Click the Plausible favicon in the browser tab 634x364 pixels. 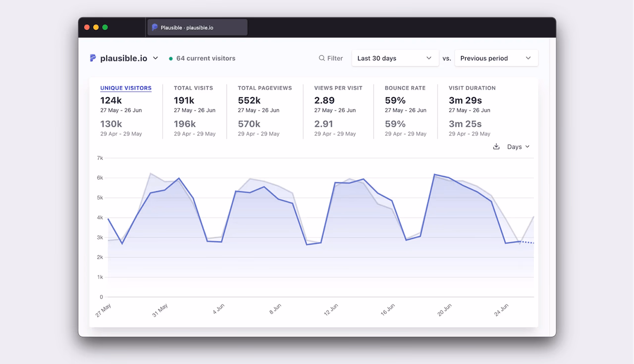pos(155,27)
